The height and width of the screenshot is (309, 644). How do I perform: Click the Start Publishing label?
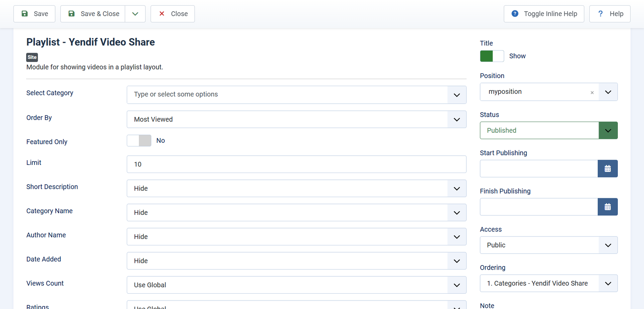504,153
